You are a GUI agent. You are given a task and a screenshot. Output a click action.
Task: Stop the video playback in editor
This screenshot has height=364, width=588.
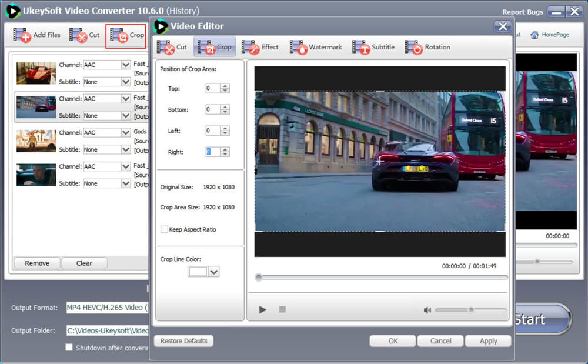[282, 309]
